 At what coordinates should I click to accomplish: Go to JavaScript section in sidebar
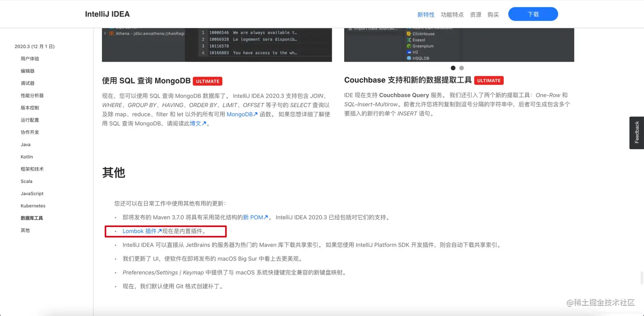pos(32,194)
